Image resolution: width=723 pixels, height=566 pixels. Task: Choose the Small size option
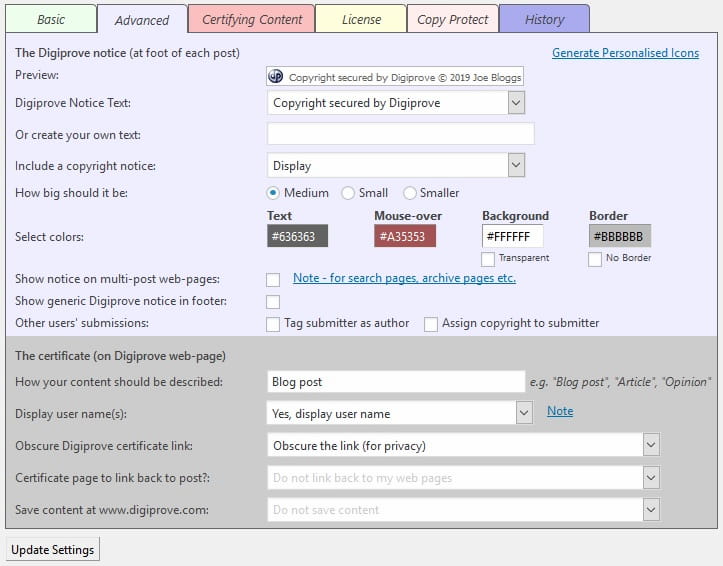click(348, 193)
